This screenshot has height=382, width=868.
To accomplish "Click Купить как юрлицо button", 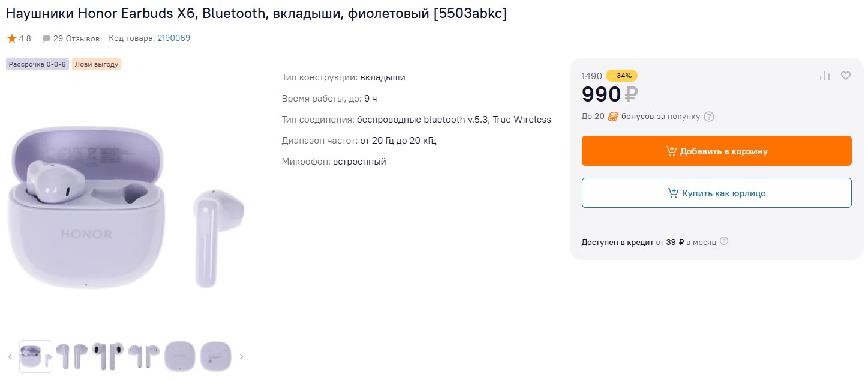I will (717, 193).
